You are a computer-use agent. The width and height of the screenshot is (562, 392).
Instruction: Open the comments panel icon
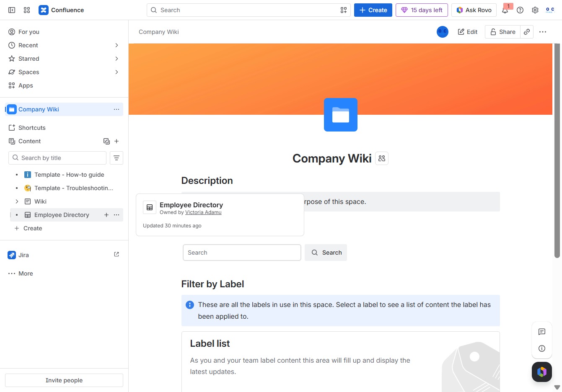[x=542, y=332]
